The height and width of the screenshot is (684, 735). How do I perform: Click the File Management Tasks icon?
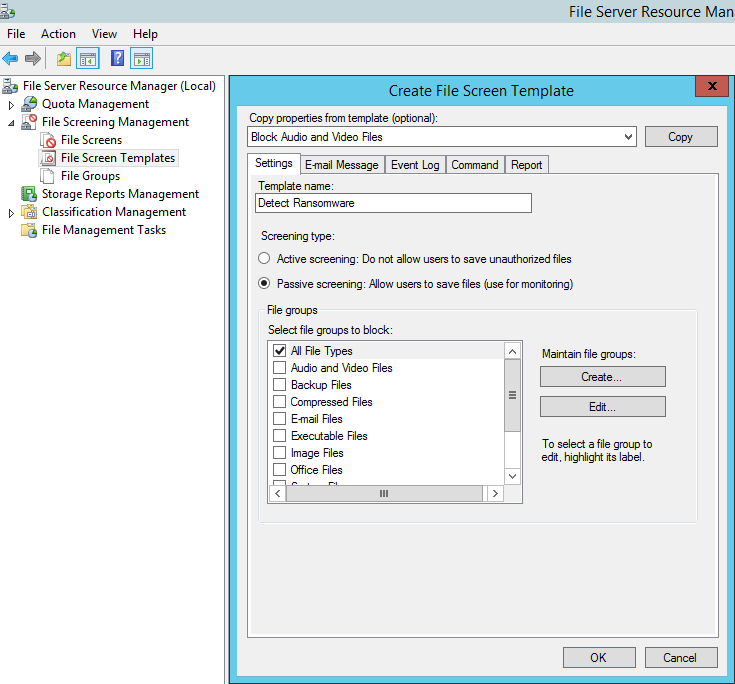(29, 230)
